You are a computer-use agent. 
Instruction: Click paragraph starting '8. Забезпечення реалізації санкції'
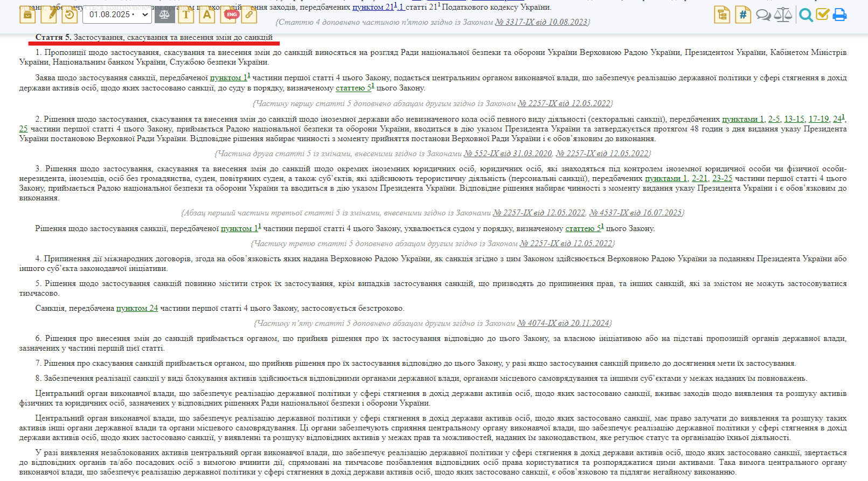pyautogui.click(x=421, y=378)
